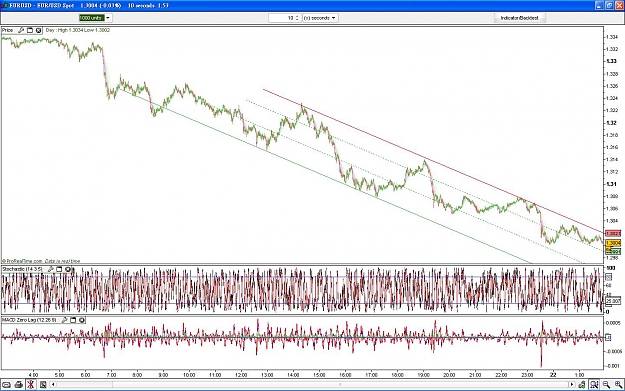Click the Stochastic upper level marker box
Screen dimensions: 625x391
(608, 277)
